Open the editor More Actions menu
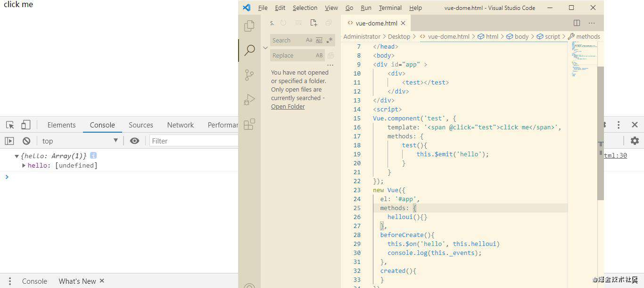 point(592,23)
